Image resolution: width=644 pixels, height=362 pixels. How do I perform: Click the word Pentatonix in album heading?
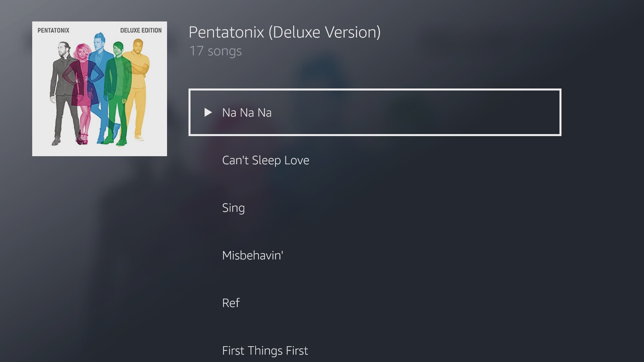pos(226,32)
